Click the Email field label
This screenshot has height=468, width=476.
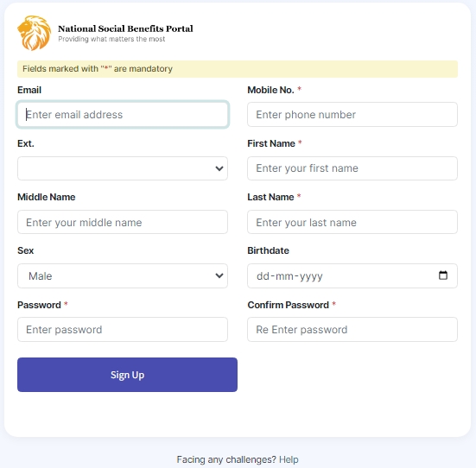click(29, 90)
